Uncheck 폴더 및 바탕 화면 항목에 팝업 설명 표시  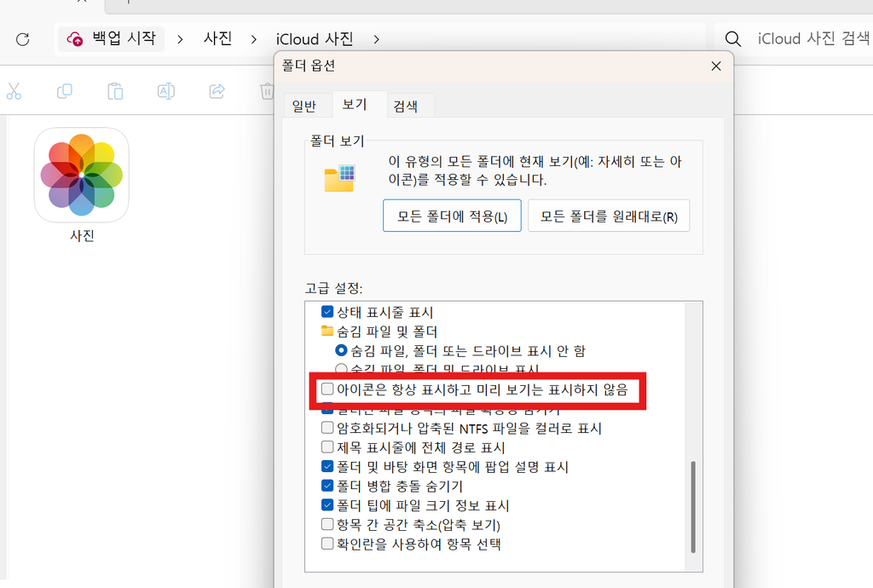point(327,466)
